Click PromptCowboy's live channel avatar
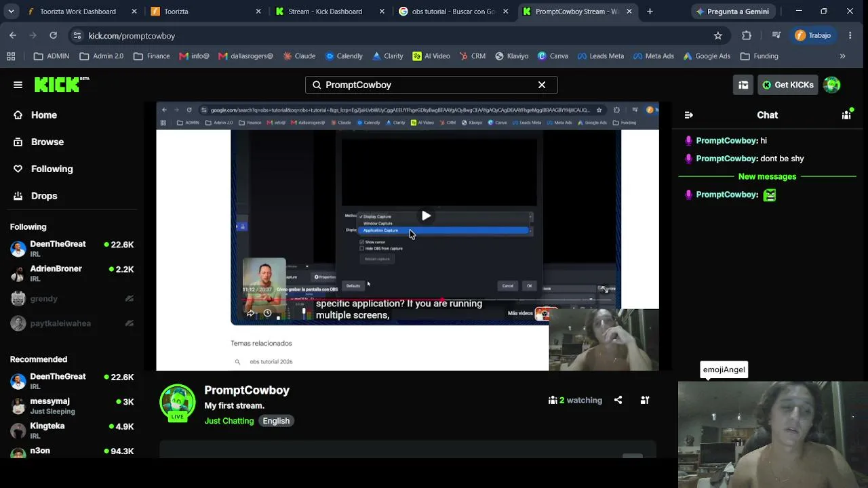868x488 pixels. pos(178,403)
